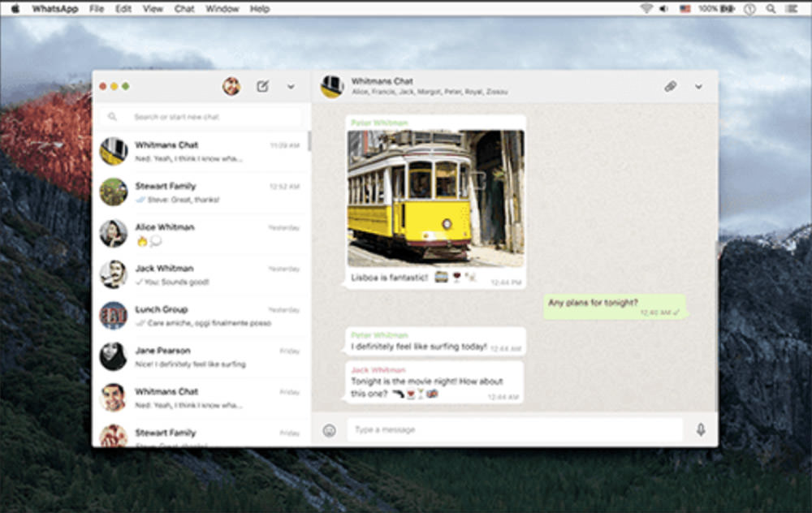Click Jack Whitman's movie night message
The width and height of the screenshot is (812, 513).
434,382
